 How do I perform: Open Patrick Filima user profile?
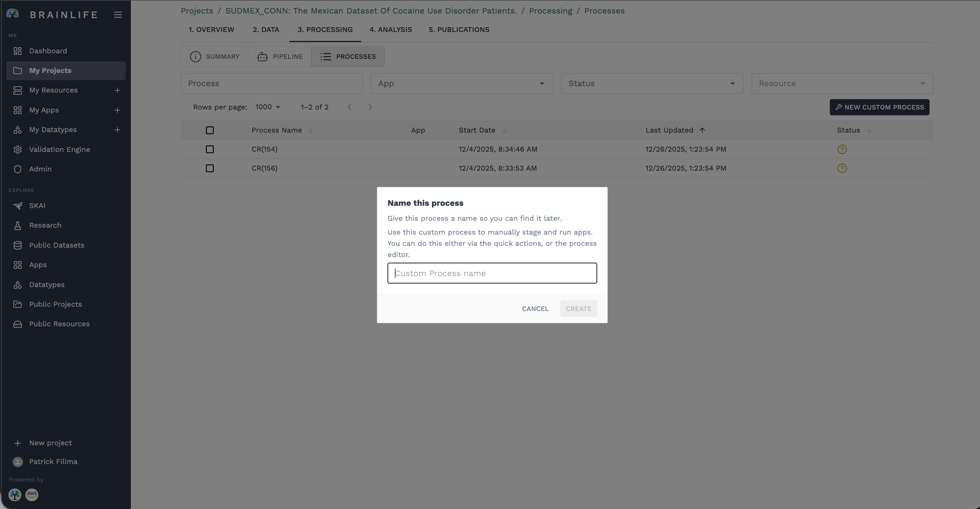click(66, 462)
